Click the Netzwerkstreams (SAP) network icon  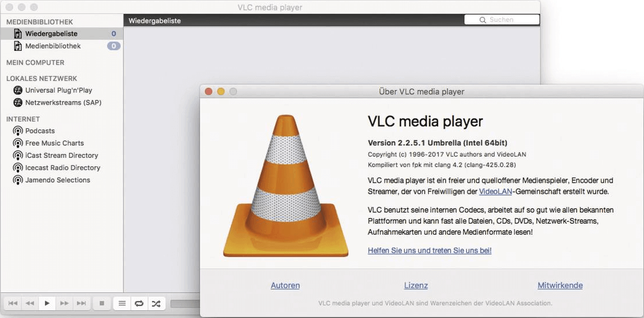pos(18,102)
